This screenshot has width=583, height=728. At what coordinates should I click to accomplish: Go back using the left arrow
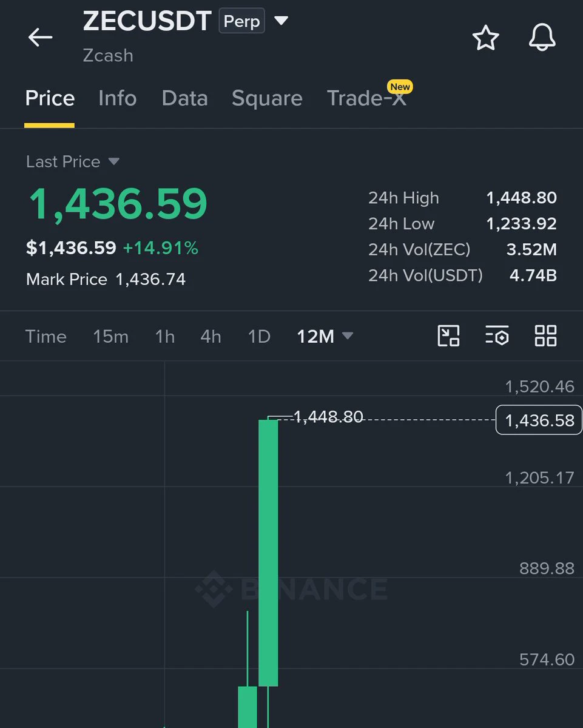point(41,38)
